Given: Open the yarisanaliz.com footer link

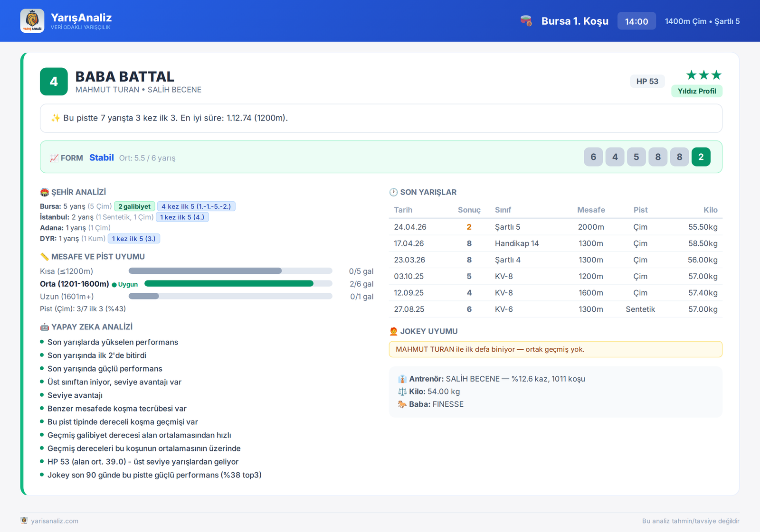Looking at the screenshot, I should (x=55, y=521).
